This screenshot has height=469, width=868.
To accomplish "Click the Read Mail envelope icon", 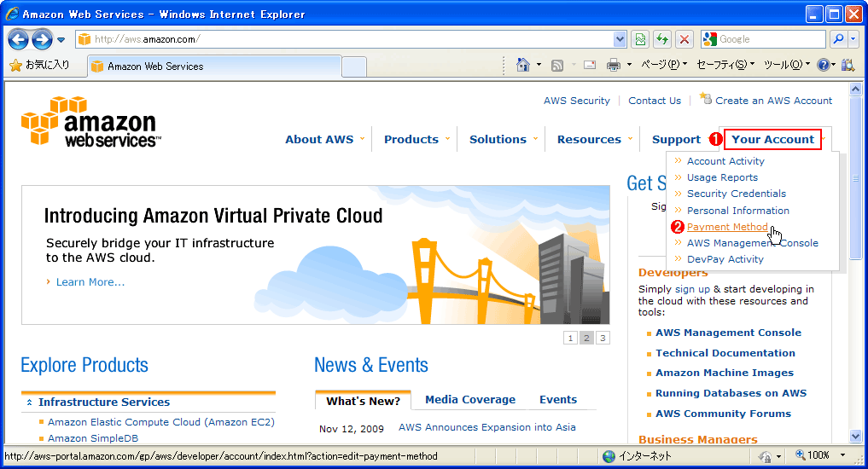I will click(x=590, y=66).
